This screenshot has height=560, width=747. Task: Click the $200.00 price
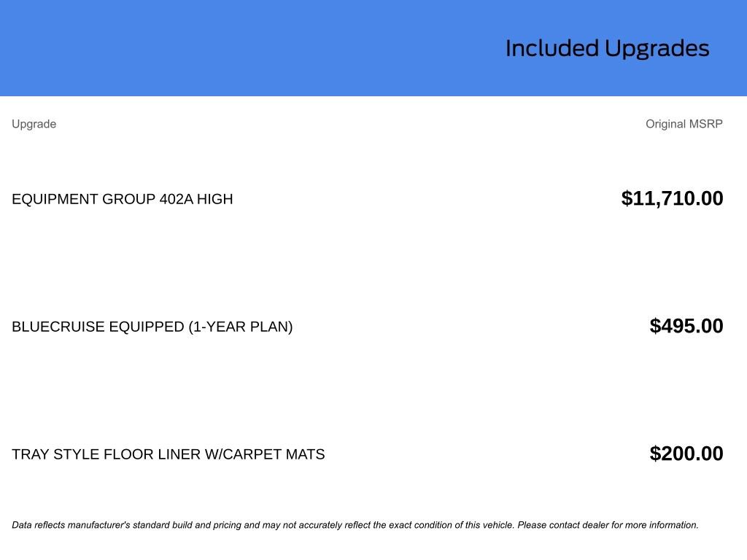(686, 454)
